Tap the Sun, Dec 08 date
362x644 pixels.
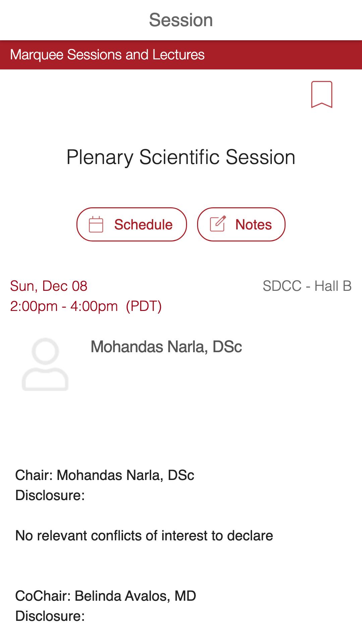coord(49,286)
